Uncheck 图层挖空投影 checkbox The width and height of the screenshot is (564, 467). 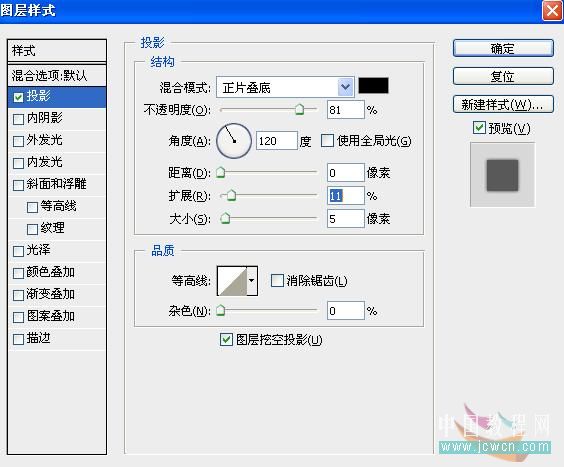click(x=226, y=339)
